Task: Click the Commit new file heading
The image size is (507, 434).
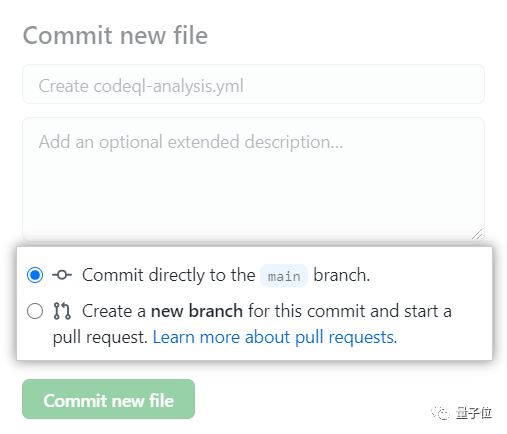Action: click(x=115, y=35)
